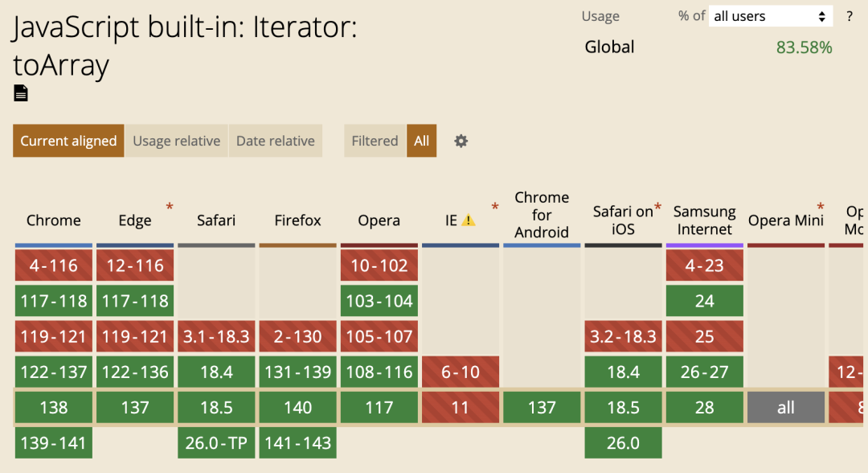Image resolution: width=868 pixels, height=473 pixels.
Task: Open the feature document icon below the title
Action: [x=20, y=93]
